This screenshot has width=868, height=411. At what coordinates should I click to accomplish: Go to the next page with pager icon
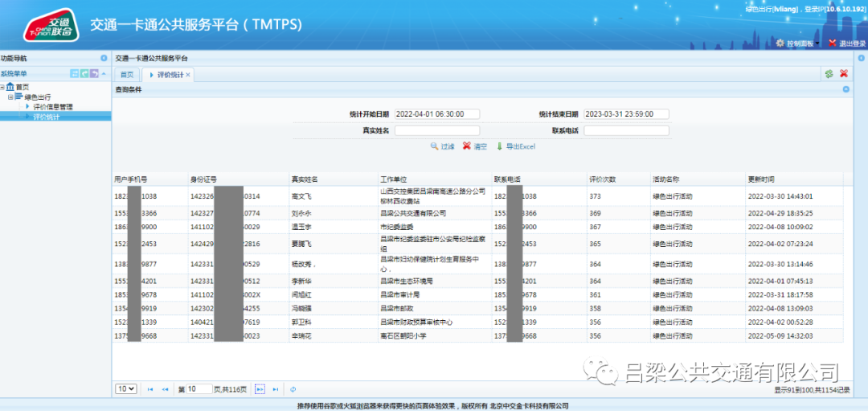[260, 389]
